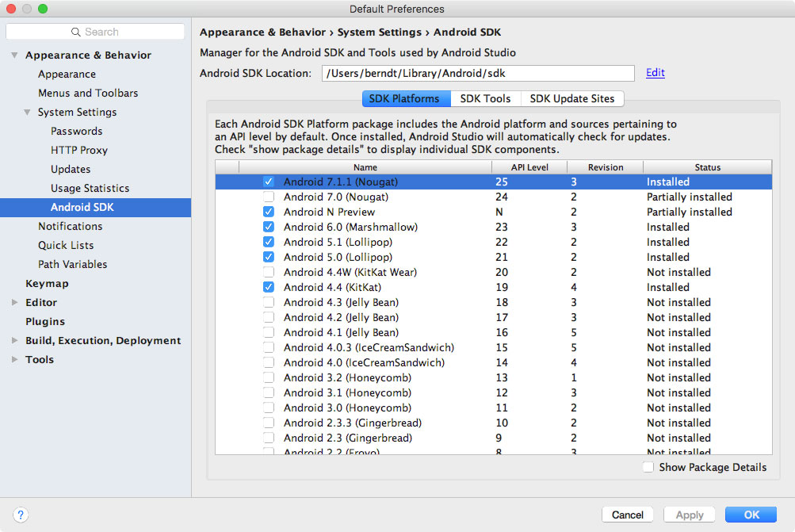Screen dimensions: 795x532
Task: Click the Android SDK Location path field
Action: [x=478, y=73]
